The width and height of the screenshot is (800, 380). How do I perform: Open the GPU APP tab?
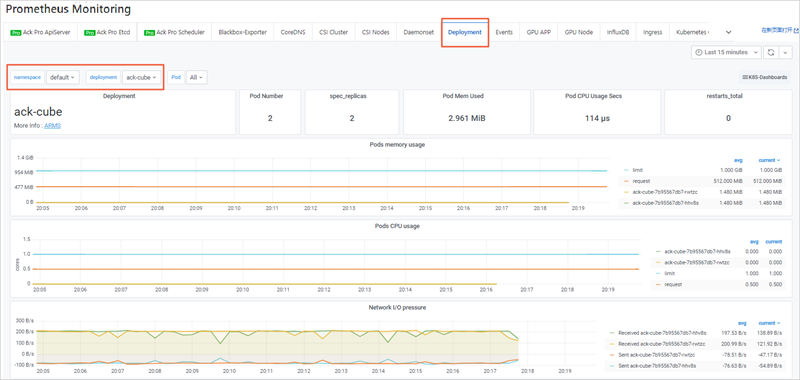tap(539, 32)
